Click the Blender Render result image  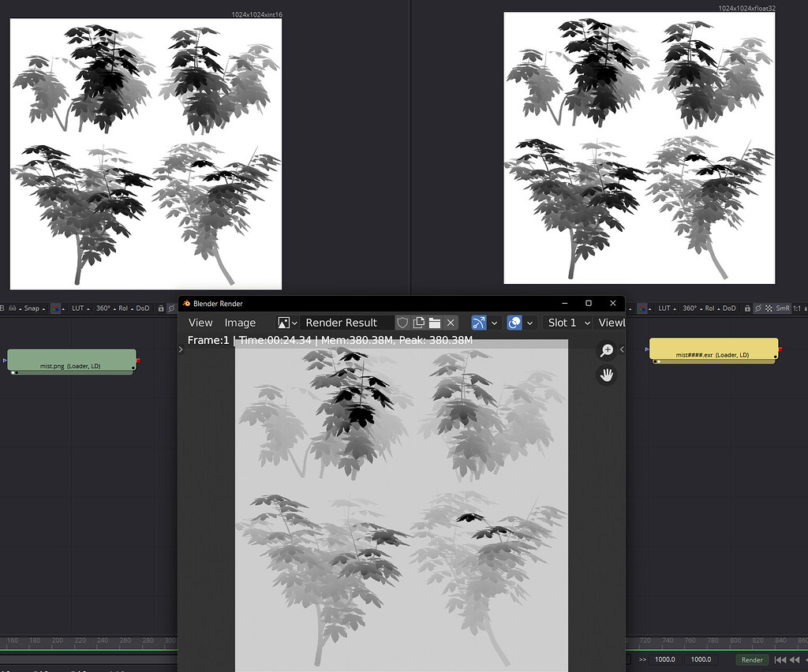[x=402, y=506]
